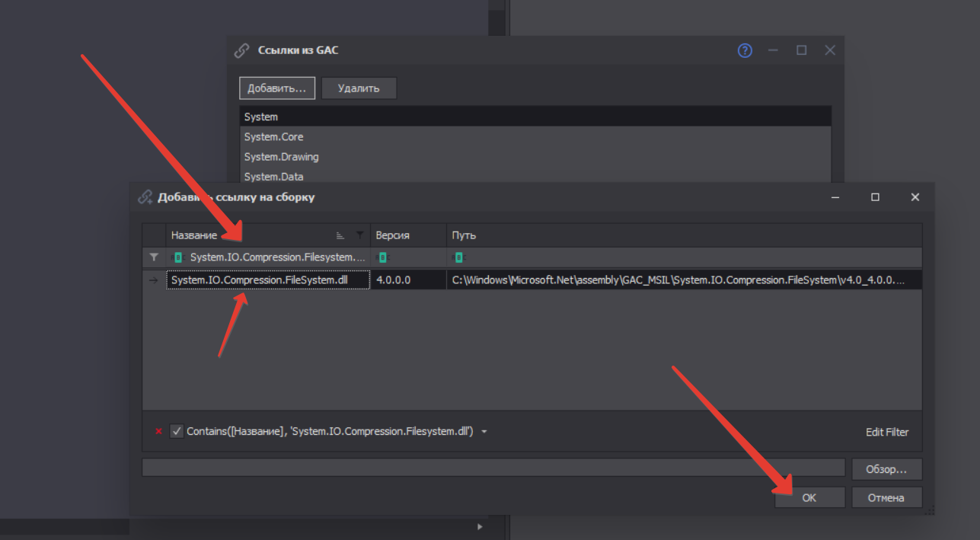This screenshot has width=980, height=540.
Task: Sort by the Название column header
Action: 268,235
